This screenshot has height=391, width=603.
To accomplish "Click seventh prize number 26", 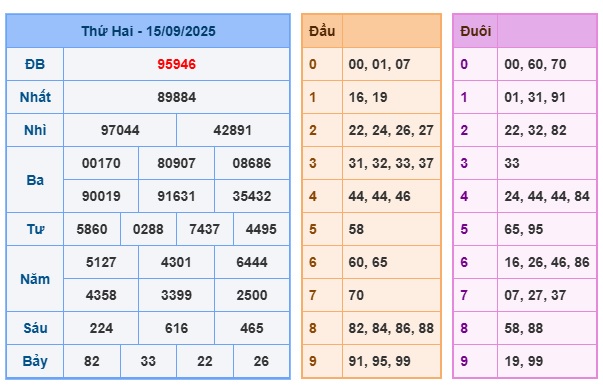I will coord(261,362).
